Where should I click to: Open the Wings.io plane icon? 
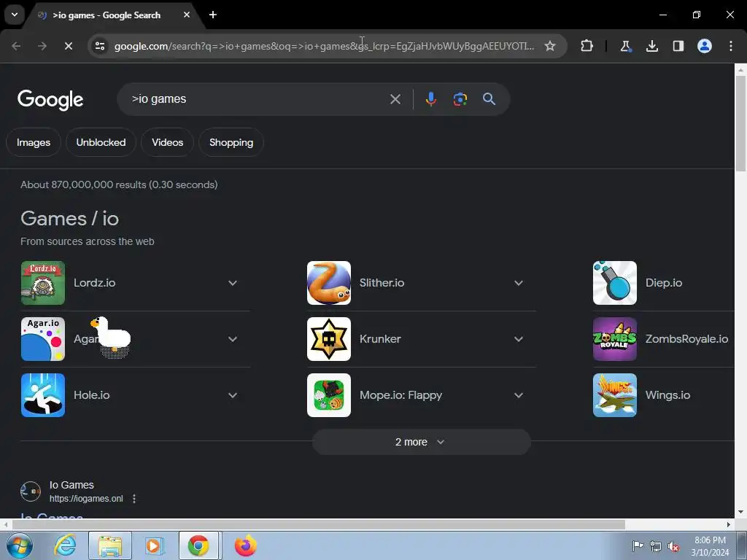point(614,395)
